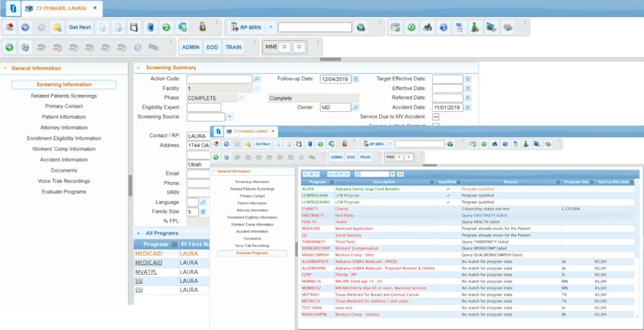Image resolution: width=644 pixels, height=330 pixels.
Task: Go to next page in programs grid toolbar
Action: [341, 174]
